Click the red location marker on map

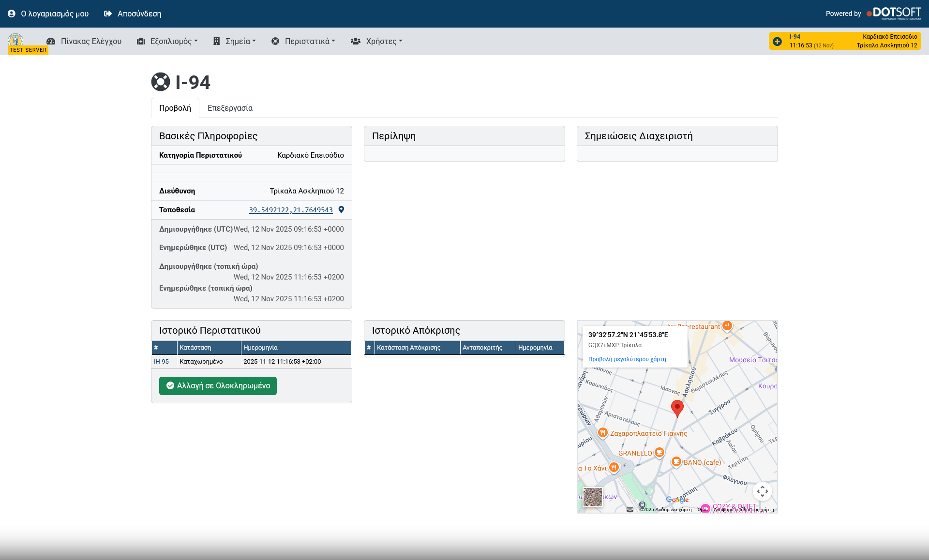click(x=677, y=408)
